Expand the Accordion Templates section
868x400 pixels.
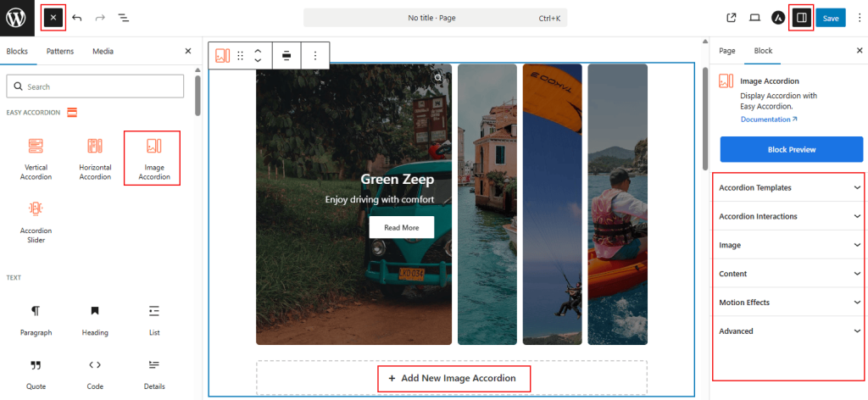[x=788, y=187]
